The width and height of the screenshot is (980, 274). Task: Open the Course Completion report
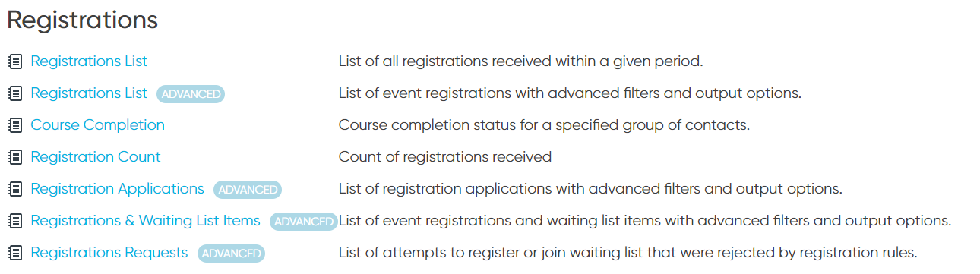97,124
